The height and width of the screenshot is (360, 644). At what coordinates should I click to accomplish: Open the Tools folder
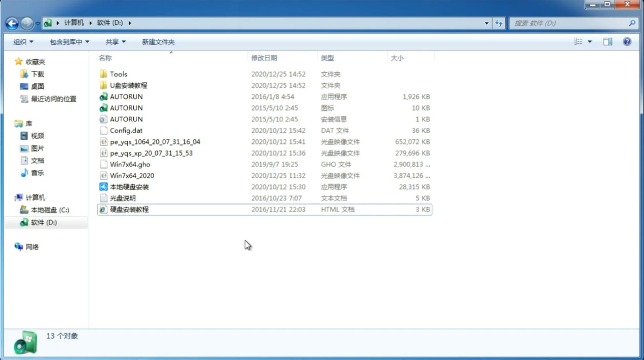click(x=118, y=74)
